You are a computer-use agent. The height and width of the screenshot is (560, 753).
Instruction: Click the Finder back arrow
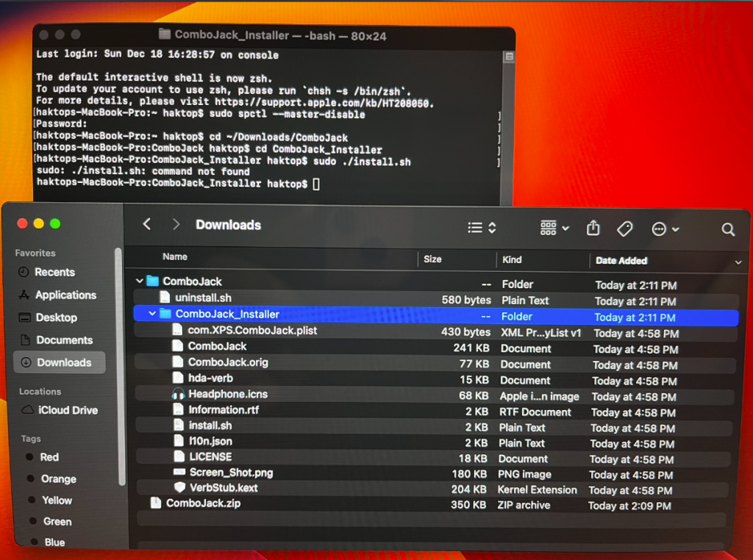147,225
